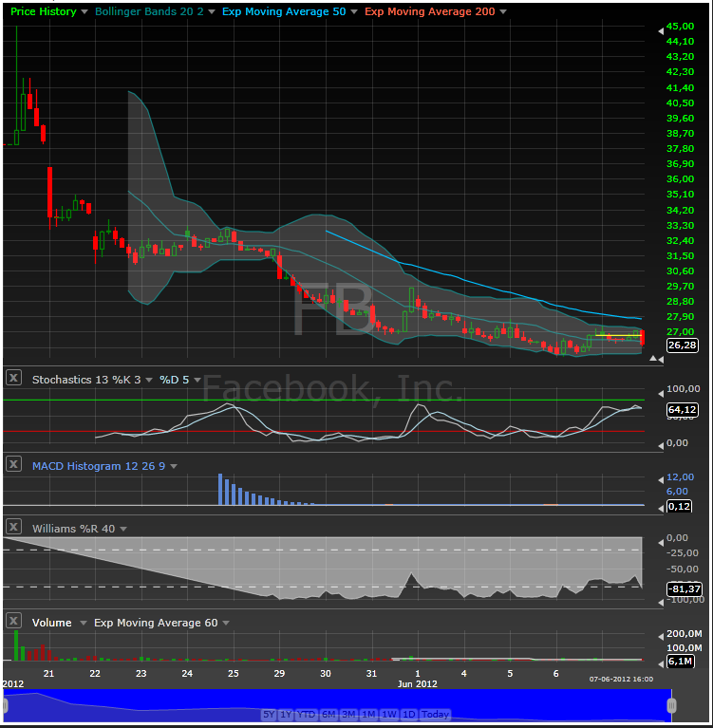The width and height of the screenshot is (713, 728).
Task: Open the Price History dropdown
Action: pyautogui.click(x=84, y=11)
